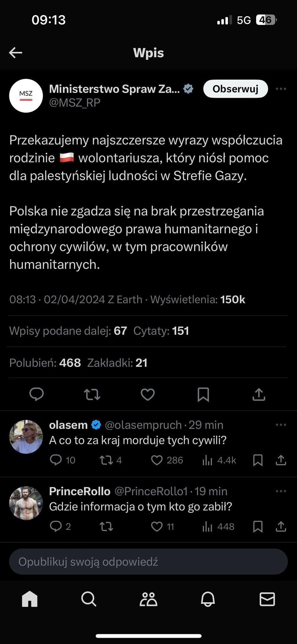Share the main MSZ post

(x=259, y=394)
